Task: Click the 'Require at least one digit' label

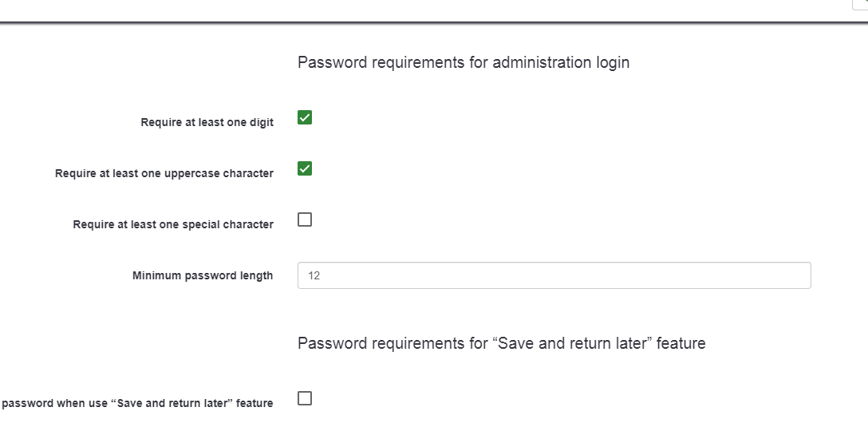Action: pos(207,122)
